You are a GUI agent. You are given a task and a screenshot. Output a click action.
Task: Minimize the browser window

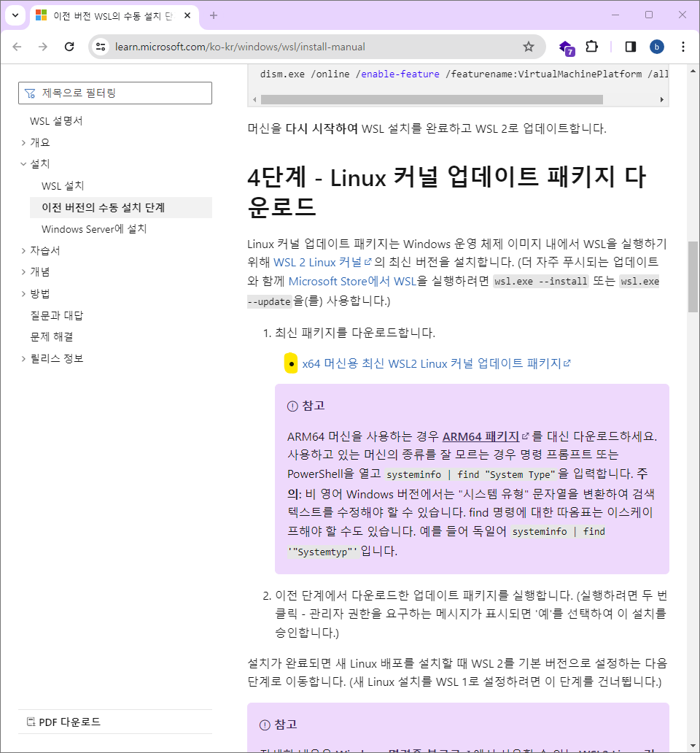tap(615, 15)
